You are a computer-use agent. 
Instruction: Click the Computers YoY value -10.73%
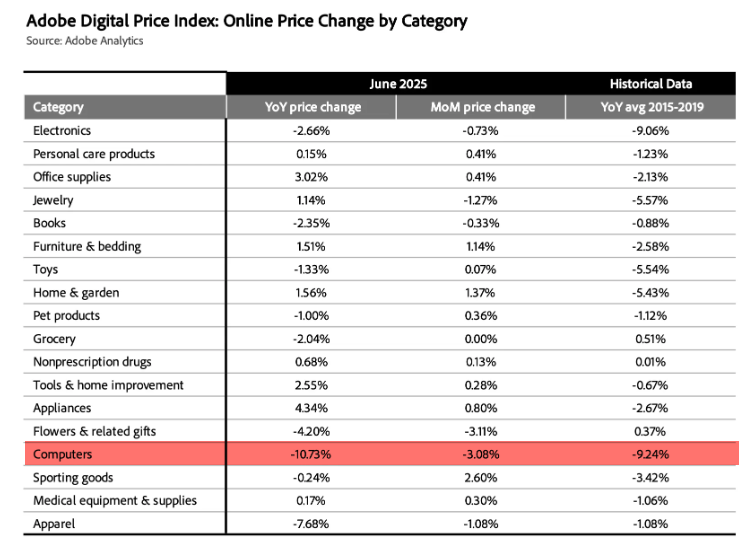pyautogui.click(x=313, y=455)
